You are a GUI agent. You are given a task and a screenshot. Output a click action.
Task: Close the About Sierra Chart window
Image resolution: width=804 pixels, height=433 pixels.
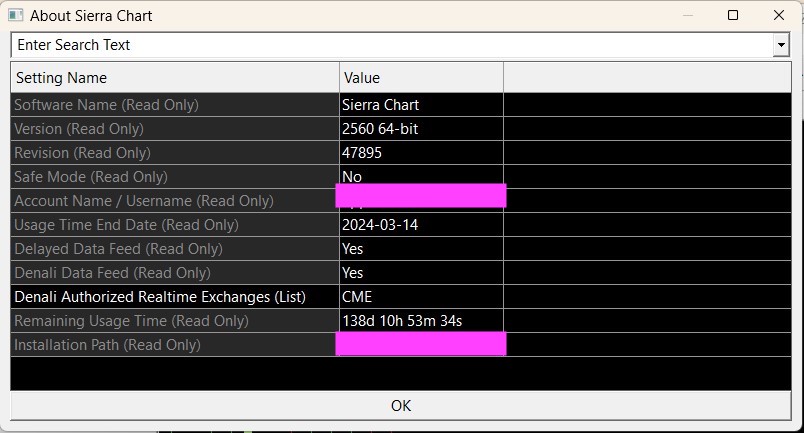[779, 16]
